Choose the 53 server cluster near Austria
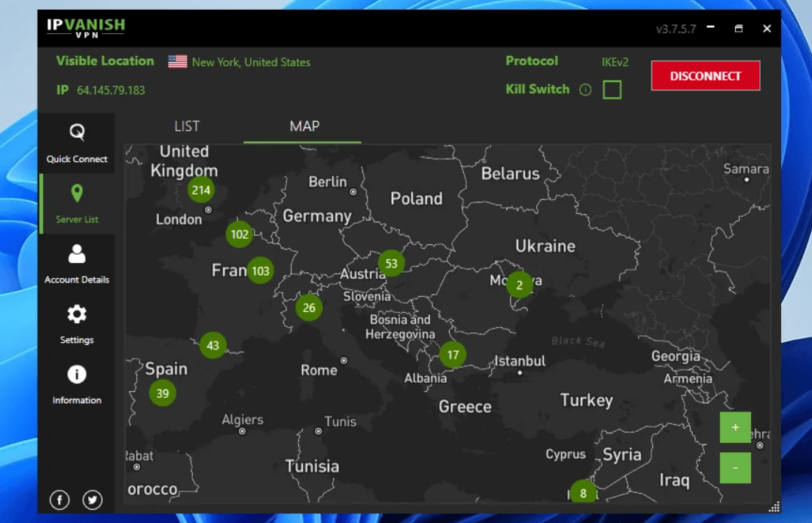 391,263
